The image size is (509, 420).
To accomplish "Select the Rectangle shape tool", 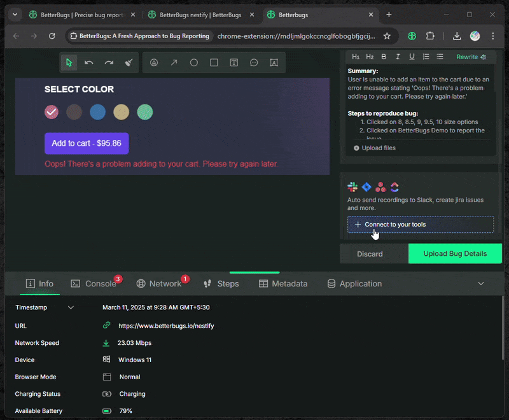I will point(214,62).
